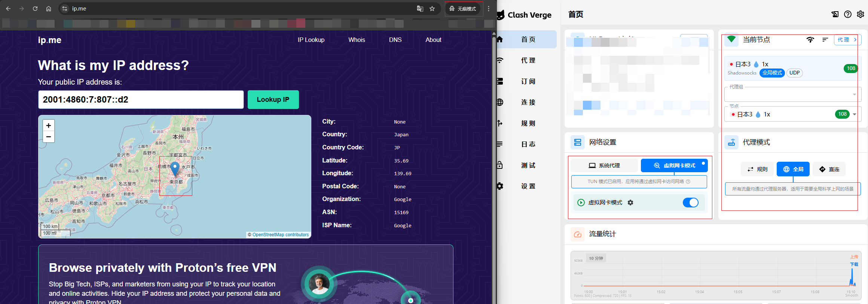Click the IP address input field
Viewport: 868px width, 304px height.
[141, 100]
